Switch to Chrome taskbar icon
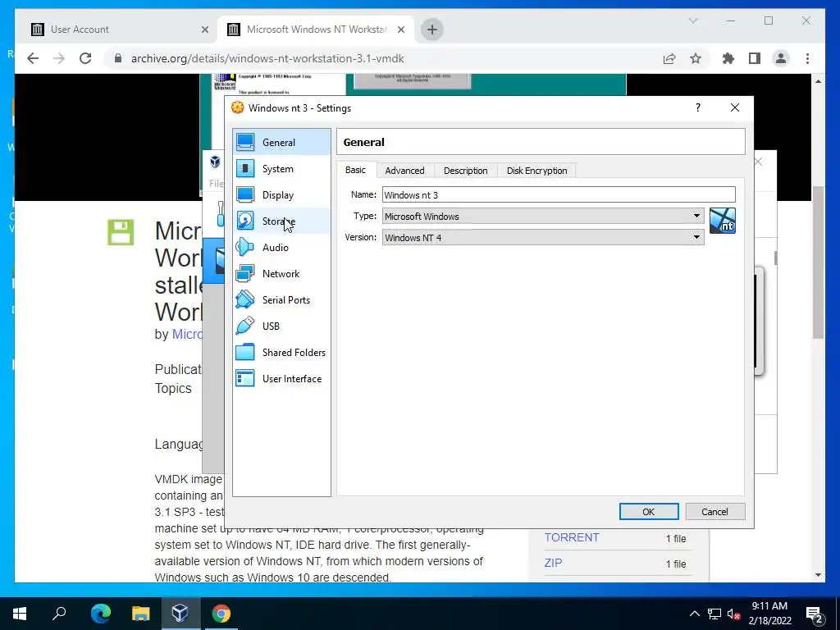The width and height of the screenshot is (840, 630). [x=221, y=614]
